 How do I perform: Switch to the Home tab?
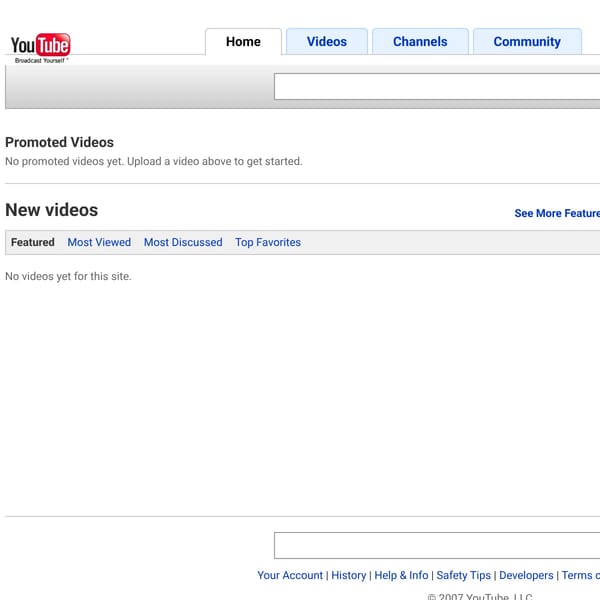click(x=243, y=42)
